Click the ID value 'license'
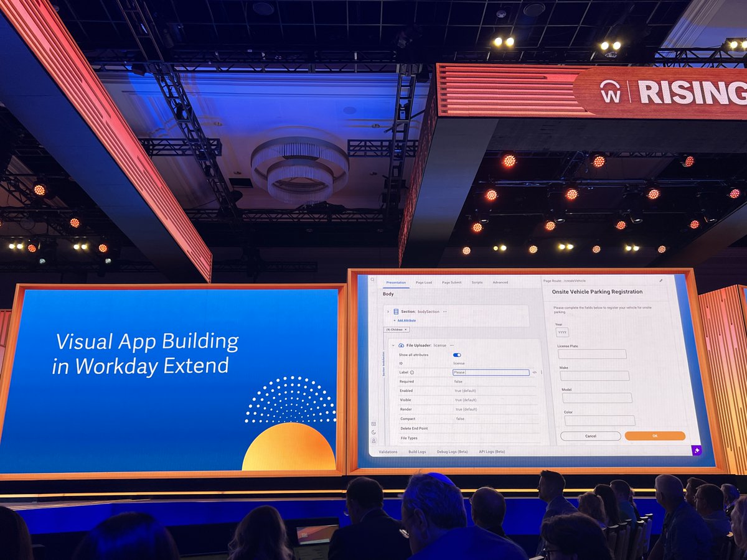Image resolution: width=747 pixels, height=560 pixels. coord(459,363)
